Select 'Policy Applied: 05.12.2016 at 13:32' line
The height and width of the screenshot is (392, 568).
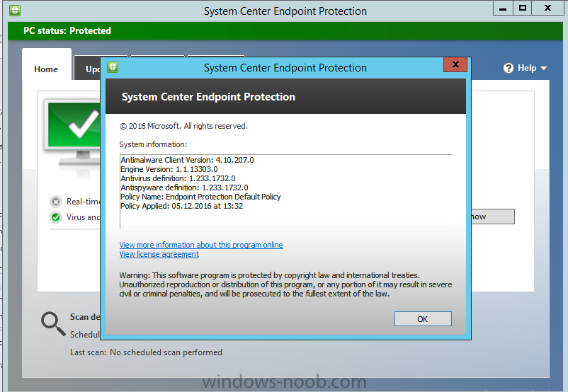(x=181, y=206)
